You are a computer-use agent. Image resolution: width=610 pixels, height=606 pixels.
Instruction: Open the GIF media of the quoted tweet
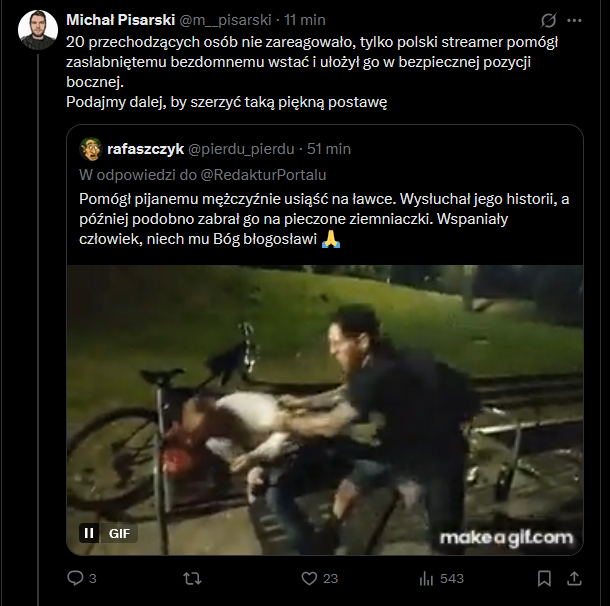point(324,410)
